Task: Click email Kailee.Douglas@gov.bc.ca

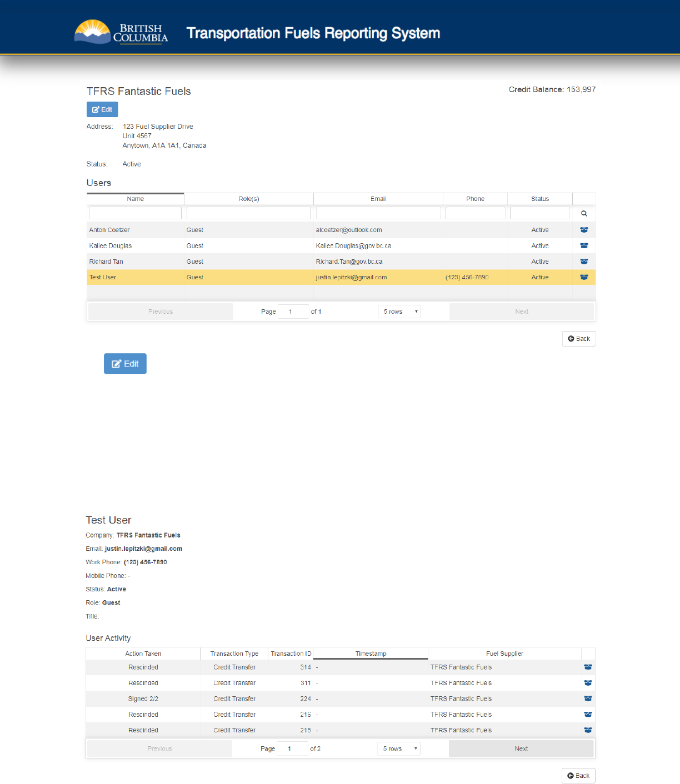Action: (x=353, y=245)
